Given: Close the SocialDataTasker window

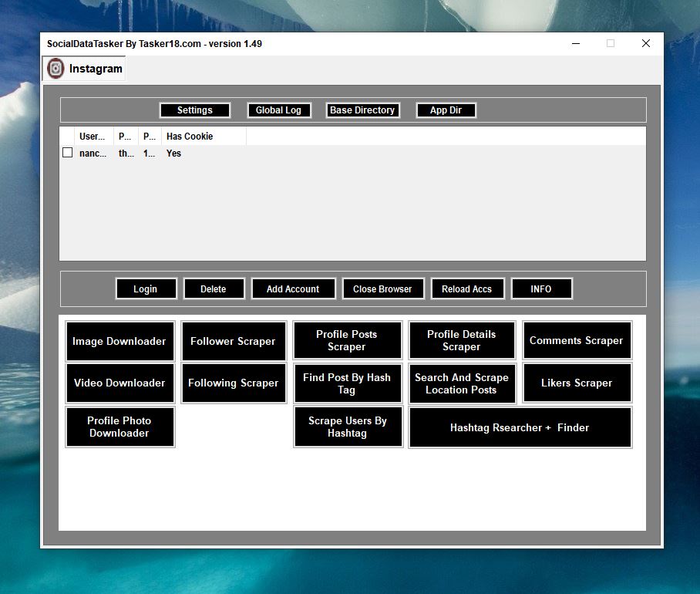Looking at the screenshot, I should click(x=646, y=43).
